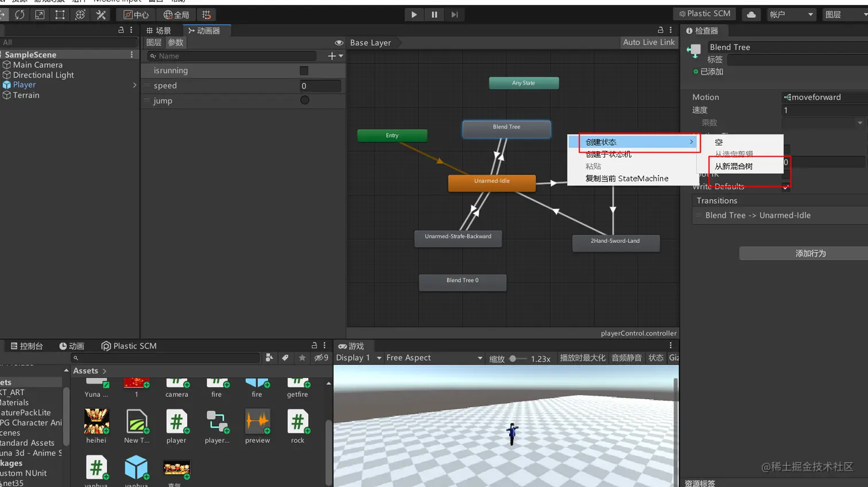Toggle Auto Live Link button
The height and width of the screenshot is (487, 868).
coord(649,42)
